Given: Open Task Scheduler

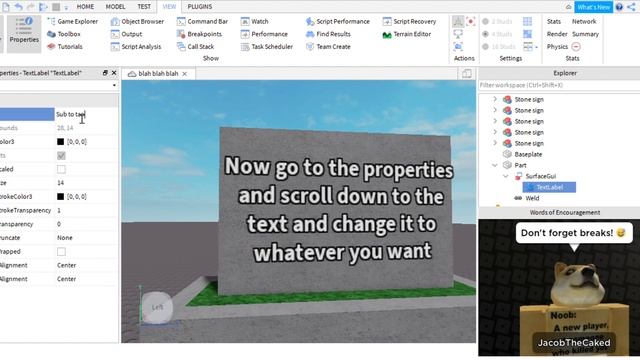Looking at the screenshot, I should coord(267,47).
